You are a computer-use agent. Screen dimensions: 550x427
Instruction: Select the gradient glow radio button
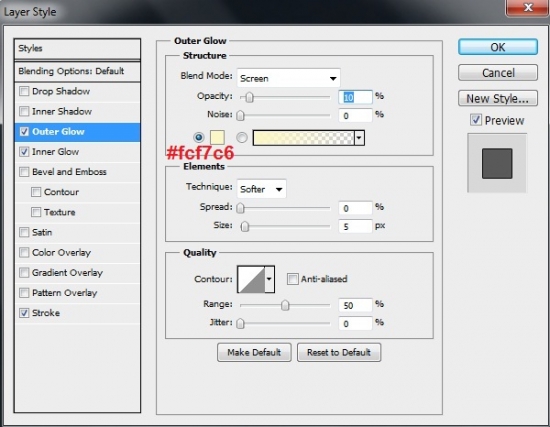point(242,138)
